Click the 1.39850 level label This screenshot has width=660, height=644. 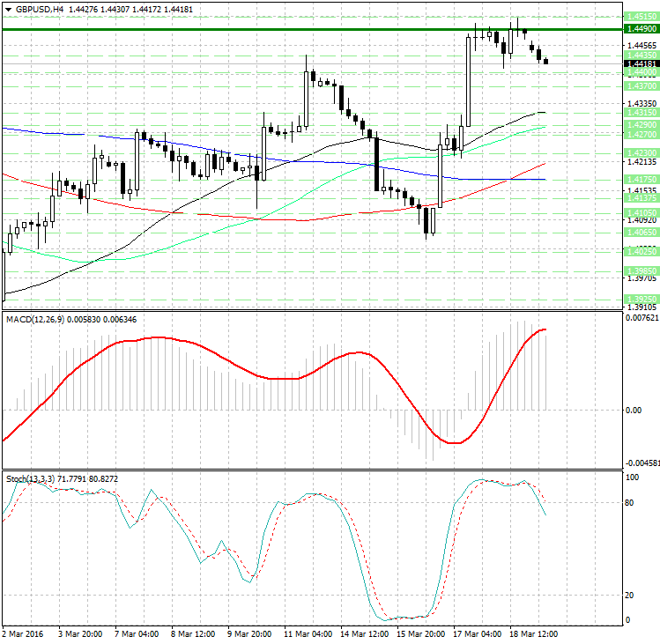[x=641, y=270]
